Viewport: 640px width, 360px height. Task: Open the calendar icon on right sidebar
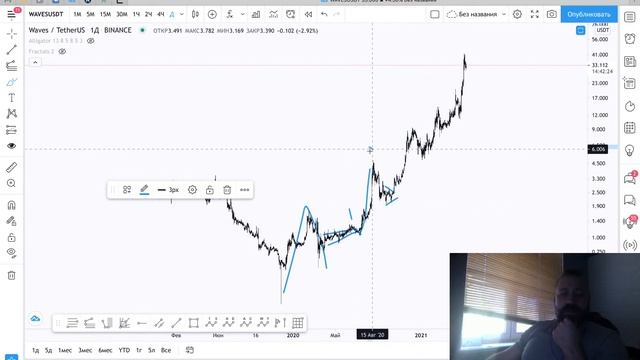point(630,128)
